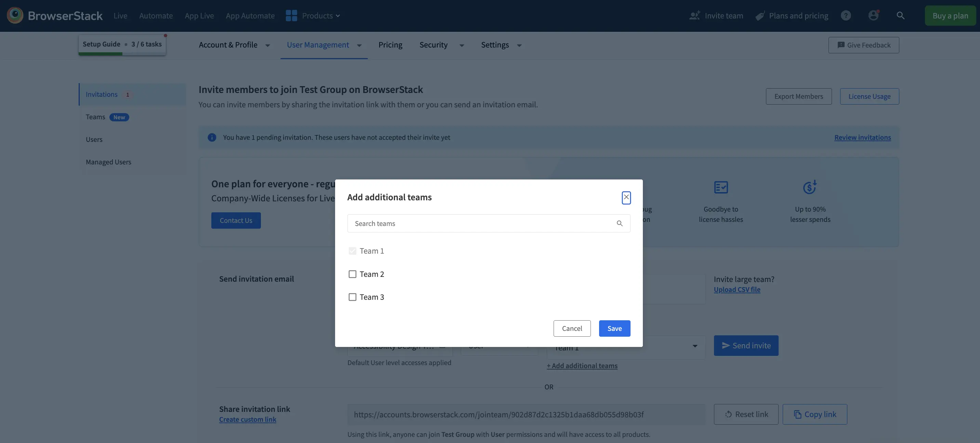The height and width of the screenshot is (443, 980).
Task: Close the Add additional teams dialog
Action: [626, 197]
